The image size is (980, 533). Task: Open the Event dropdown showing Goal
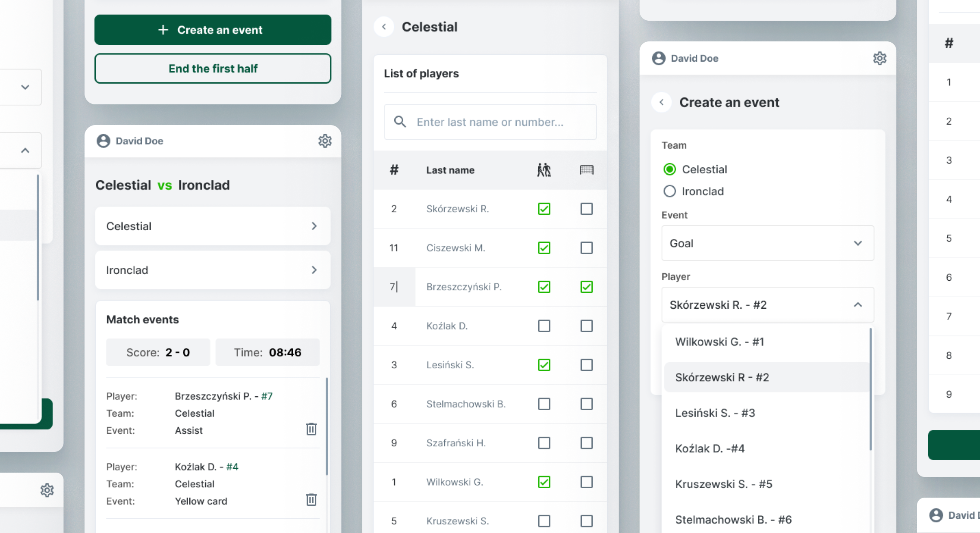pyautogui.click(x=767, y=243)
